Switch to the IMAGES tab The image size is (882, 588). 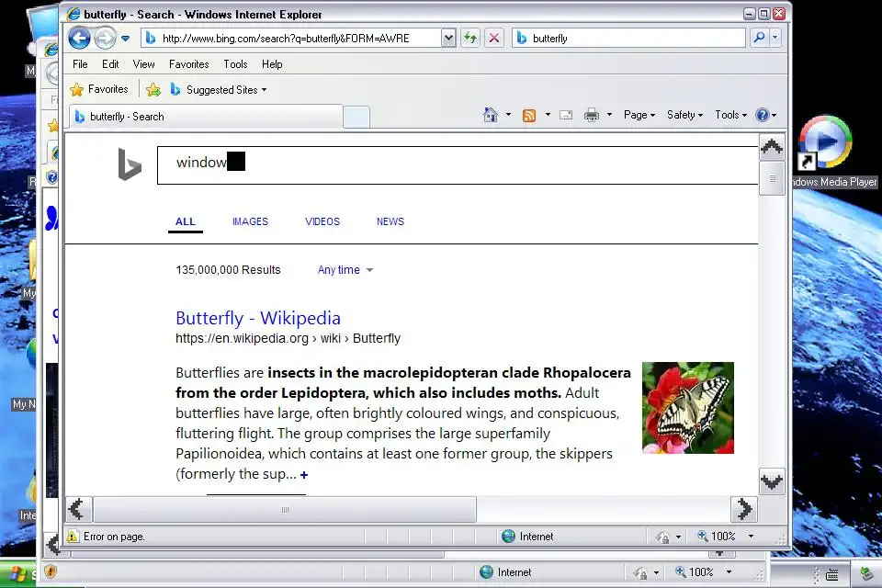click(x=250, y=221)
